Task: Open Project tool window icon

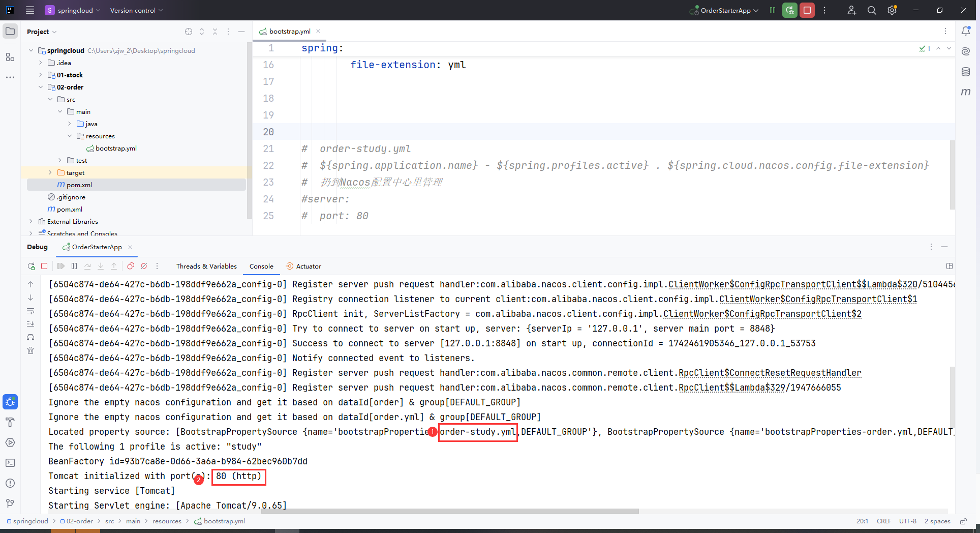Action: (x=10, y=31)
